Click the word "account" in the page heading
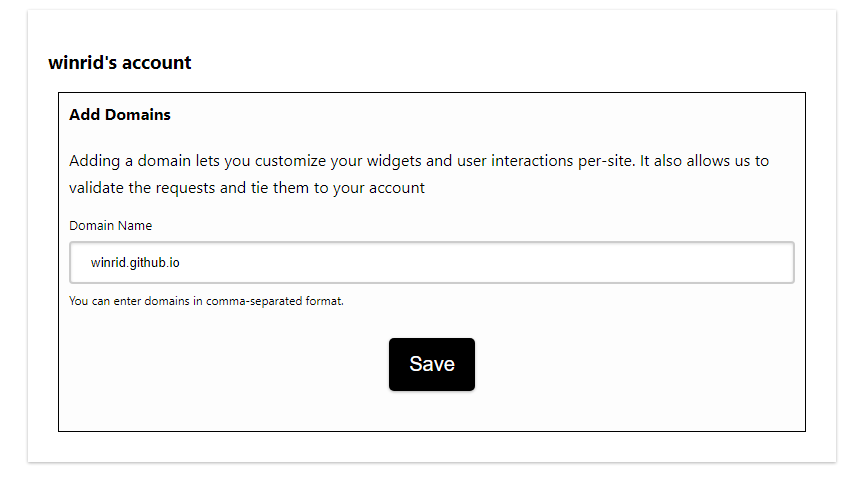The width and height of the screenshot is (867, 496). point(157,63)
